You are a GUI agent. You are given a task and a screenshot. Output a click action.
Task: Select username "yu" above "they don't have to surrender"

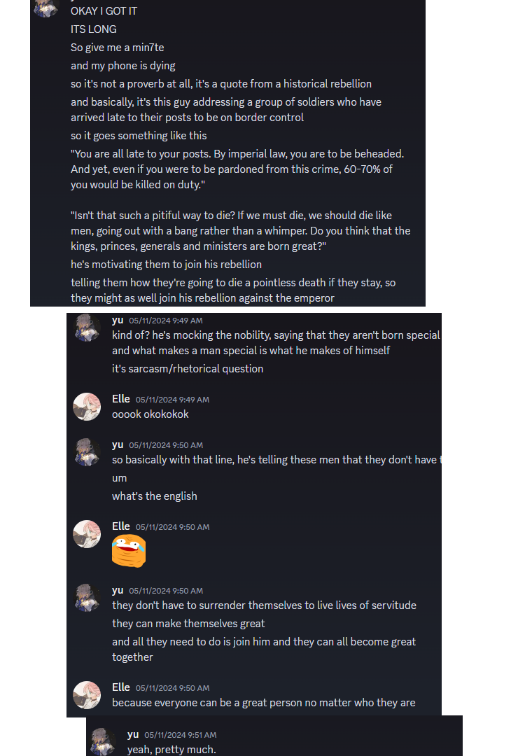[x=118, y=590]
